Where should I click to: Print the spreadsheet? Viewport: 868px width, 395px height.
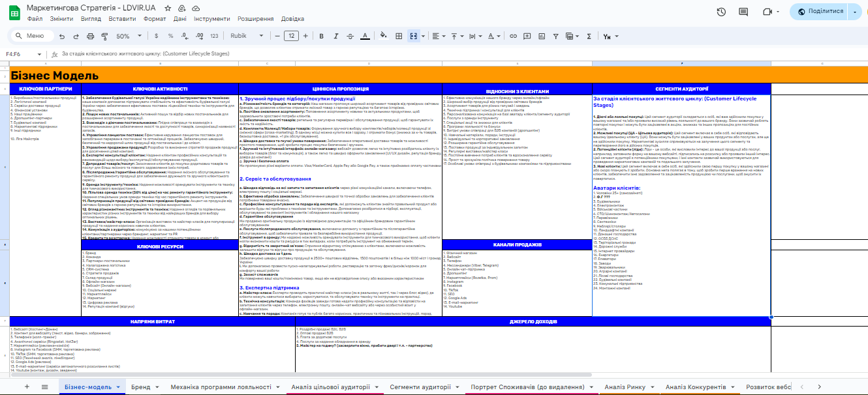click(90, 36)
